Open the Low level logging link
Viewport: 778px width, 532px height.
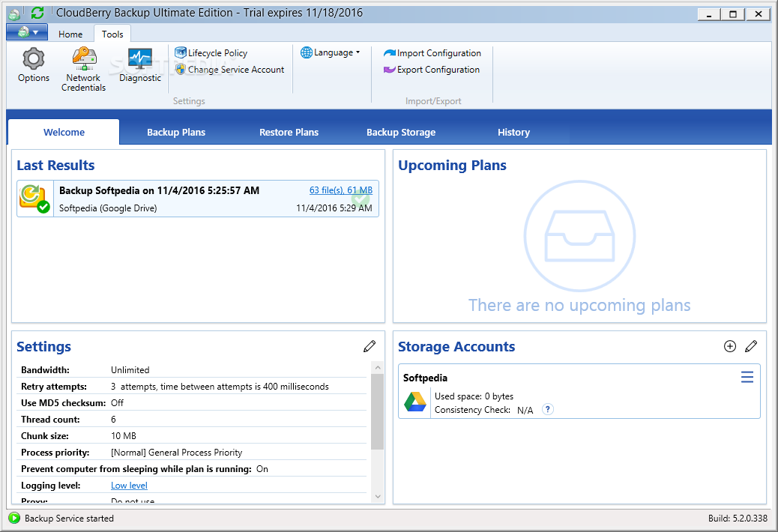(129, 486)
